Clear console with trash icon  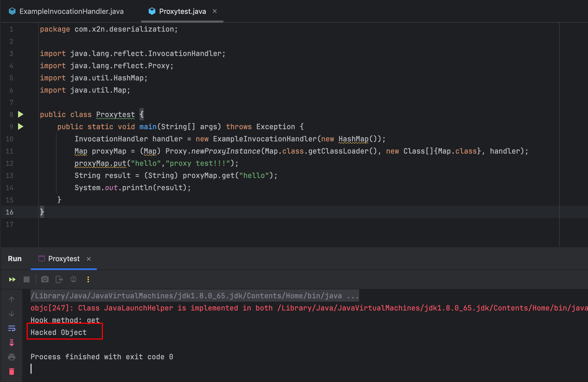click(x=12, y=371)
